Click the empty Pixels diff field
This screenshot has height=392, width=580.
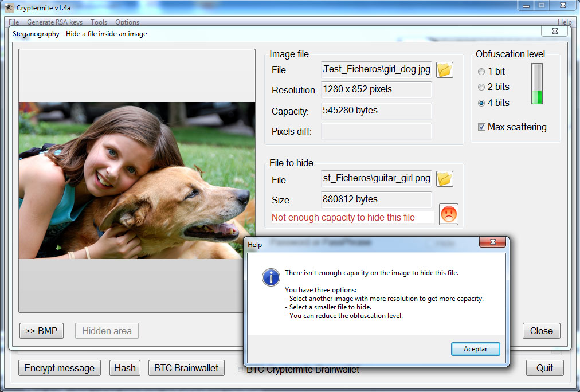coord(377,131)
